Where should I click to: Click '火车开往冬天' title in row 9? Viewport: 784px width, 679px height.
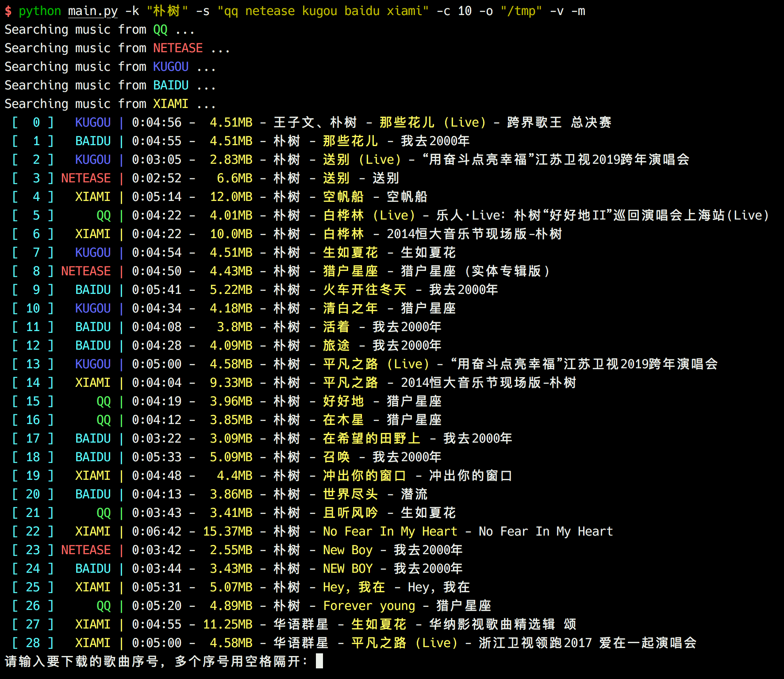[x=365, y=289]
